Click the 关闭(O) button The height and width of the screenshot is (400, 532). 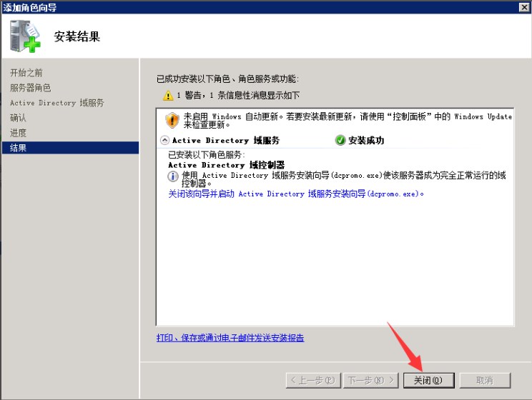[428, 380]
